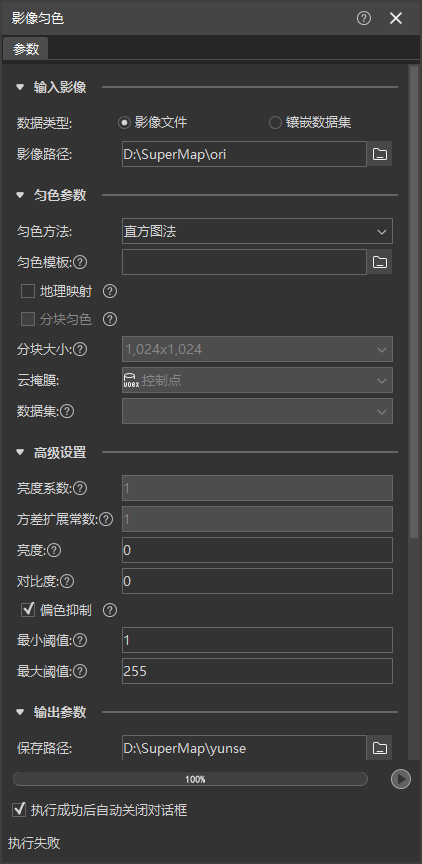The width and height of the screenshot is (422, 864).
Task: Open the 匀色方法 dropdown
Action: click(x=257, y=231)
